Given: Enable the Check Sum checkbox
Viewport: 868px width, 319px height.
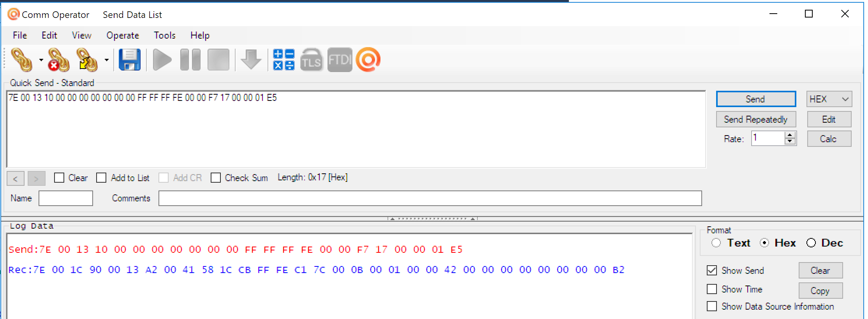Looking at the screenshot, I should (x=216, y=178).
